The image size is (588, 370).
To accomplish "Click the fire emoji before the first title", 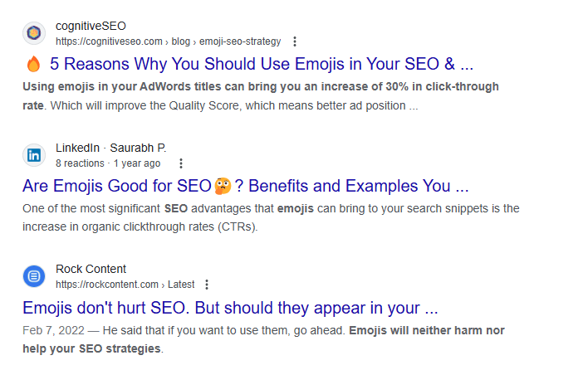I will pos(33,64).
